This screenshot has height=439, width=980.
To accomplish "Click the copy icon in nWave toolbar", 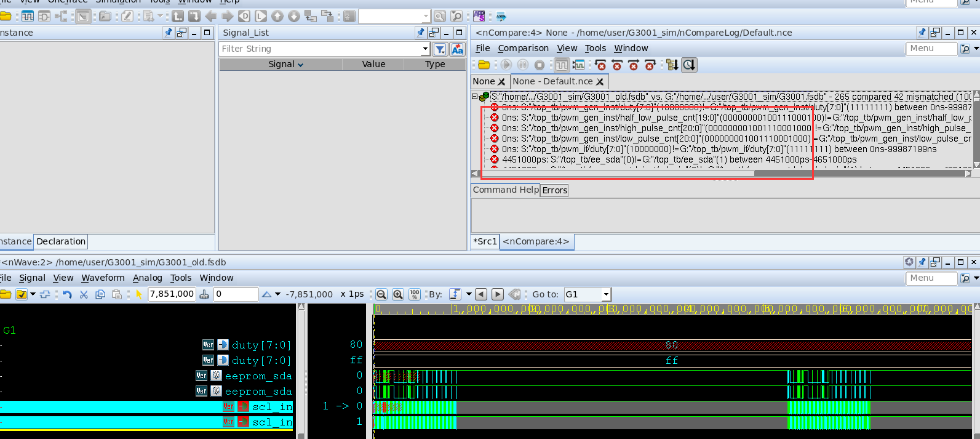I will [100, 294].
